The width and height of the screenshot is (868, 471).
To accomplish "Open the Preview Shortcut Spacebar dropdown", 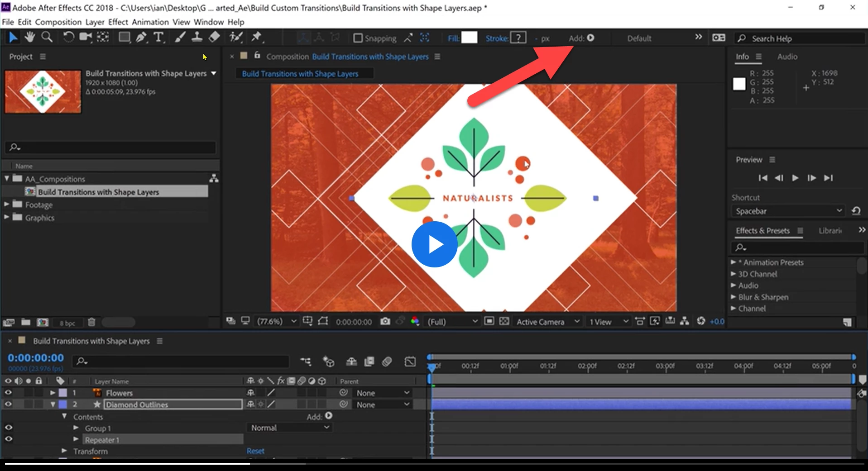I will [788, 211].
